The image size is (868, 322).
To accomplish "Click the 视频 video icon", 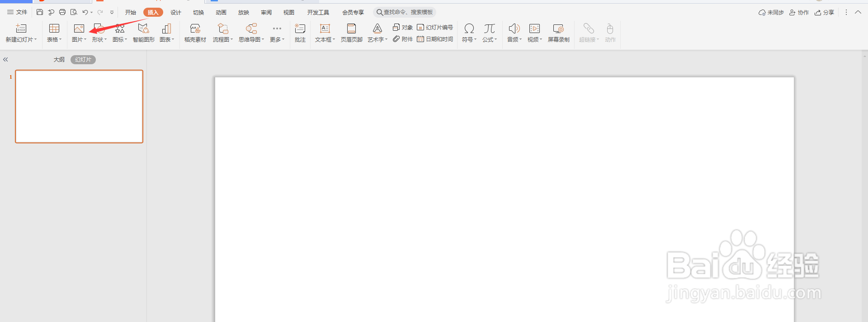I will pos(534,28).
